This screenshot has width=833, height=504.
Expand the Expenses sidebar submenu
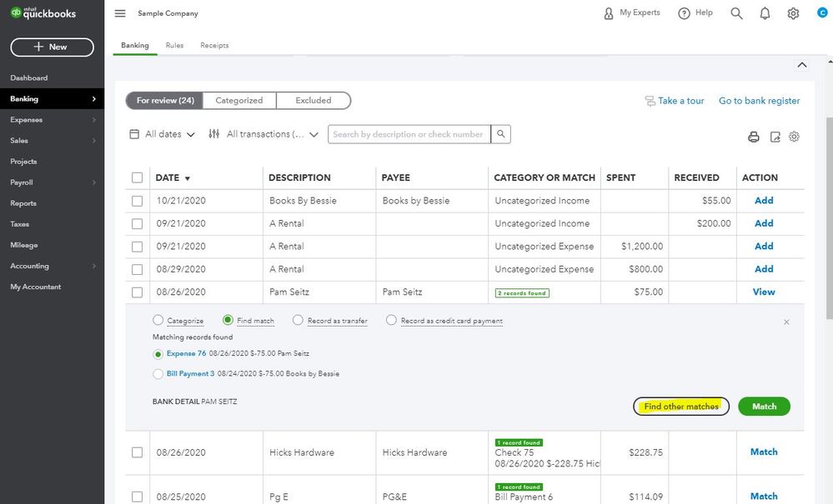tap(94, 120)
